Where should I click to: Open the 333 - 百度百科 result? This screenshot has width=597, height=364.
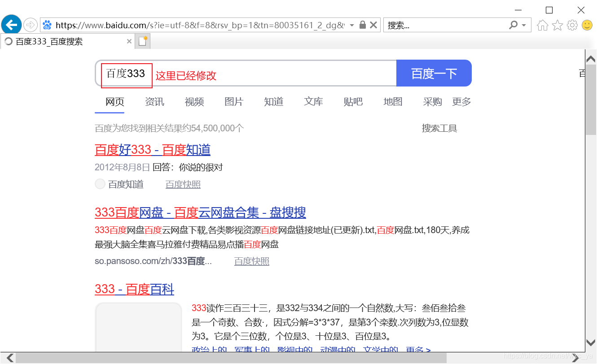(x=134, y=289)
